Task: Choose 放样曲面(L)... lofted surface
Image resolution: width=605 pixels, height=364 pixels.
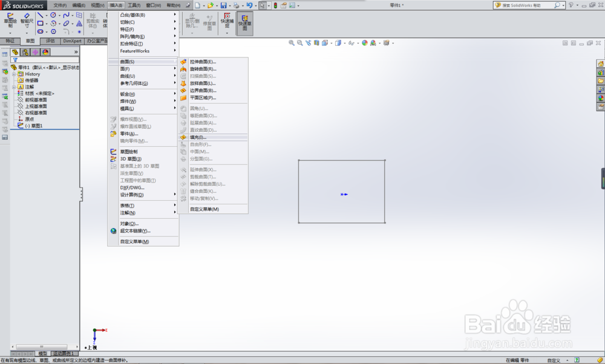Action: pyautogui.click(x=213, y=83)
